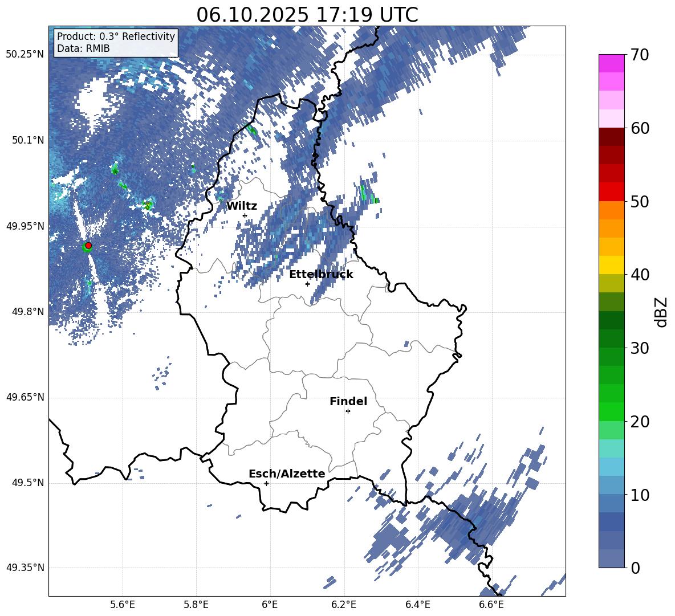Click the 5.6°E longitude tick label
The width and height of the screenshot is (675, 616).
123,605
